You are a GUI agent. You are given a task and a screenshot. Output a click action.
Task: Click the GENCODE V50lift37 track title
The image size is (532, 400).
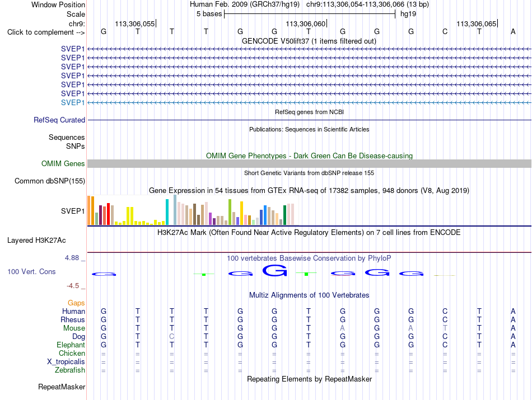point(309,41)
